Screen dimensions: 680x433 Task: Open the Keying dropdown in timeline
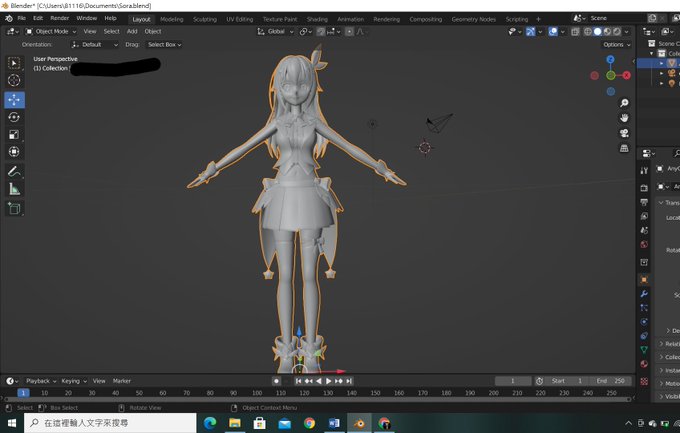pyautogui.click(x=74, y=381)
